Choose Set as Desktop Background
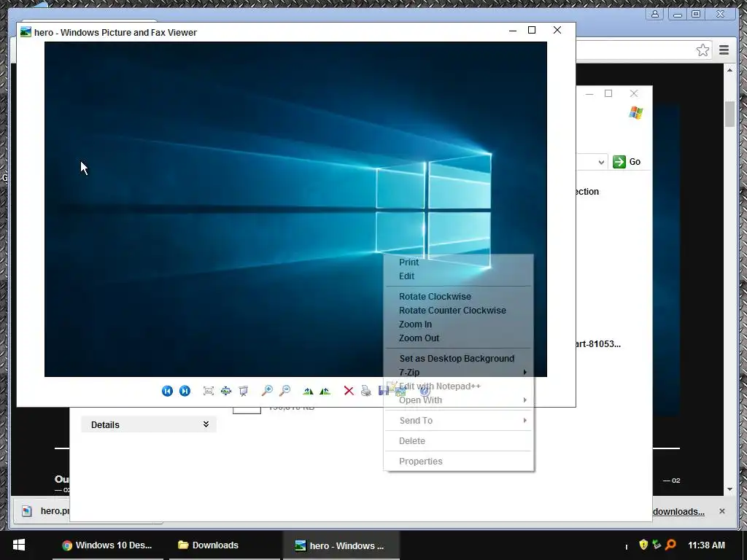Screen dimensions: 747x560 click(x=458, y=359)
